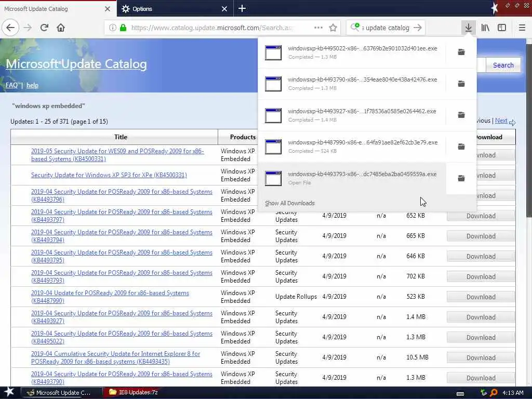Open KB4500331 WES09 security update link
The width and height of the screenshot is (532, 399).
[117, 155]
